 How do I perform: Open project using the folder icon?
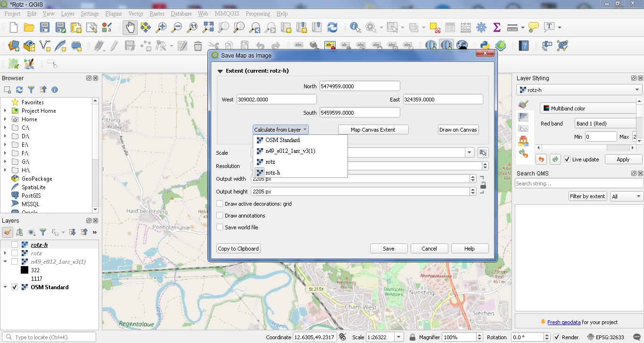pos(29,27)
